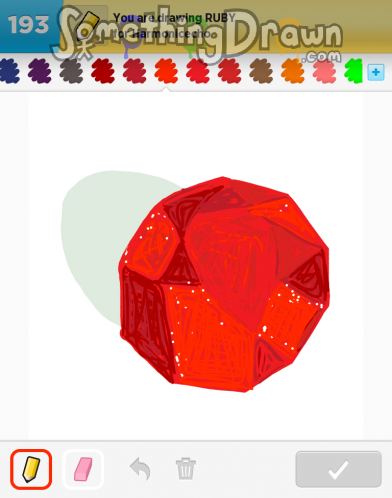Viewport: 392px width, 498px height.
Task: Pick the brick red color swatch
Action: pyautogui.click(x=230, y=71)
